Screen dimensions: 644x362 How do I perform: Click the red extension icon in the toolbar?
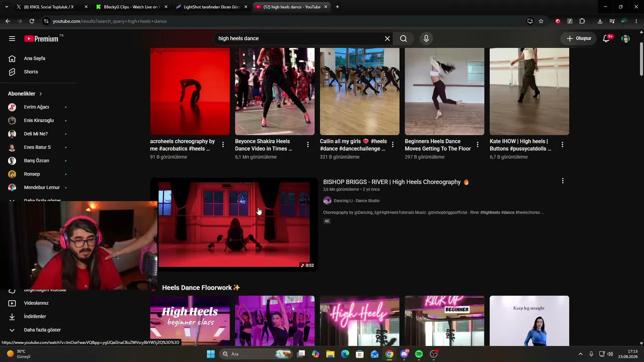pos(557,21)
